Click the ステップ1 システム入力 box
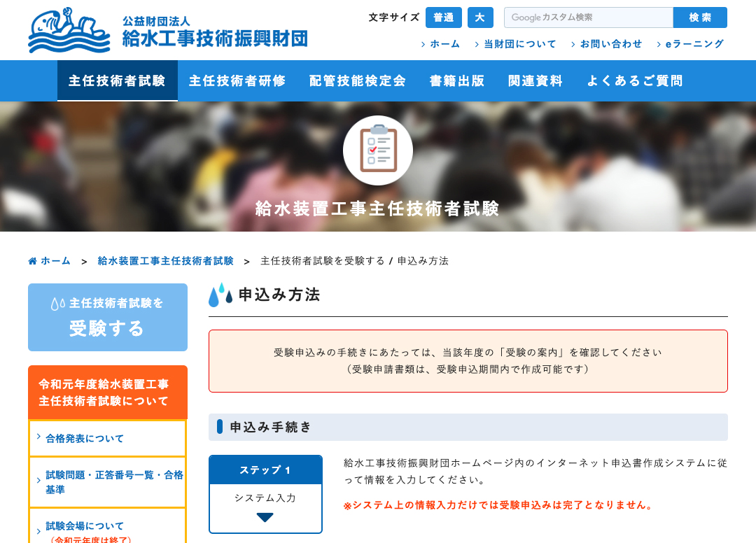 point(266,494)
